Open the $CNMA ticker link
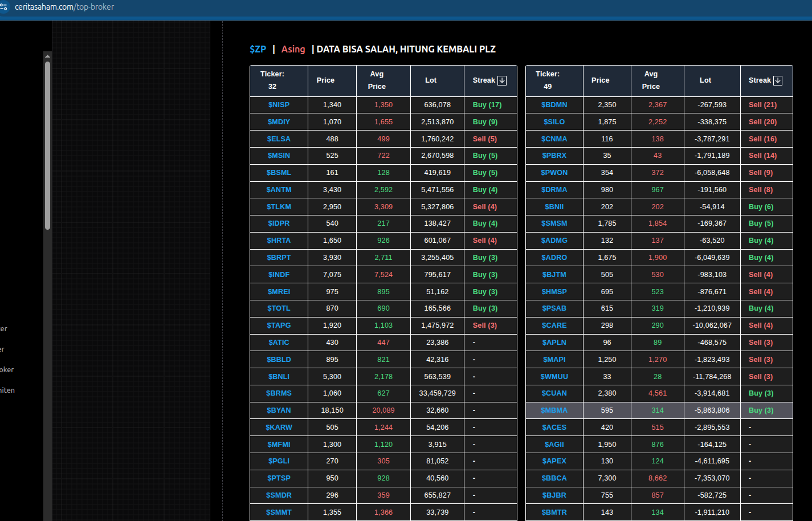 point(554,139)
